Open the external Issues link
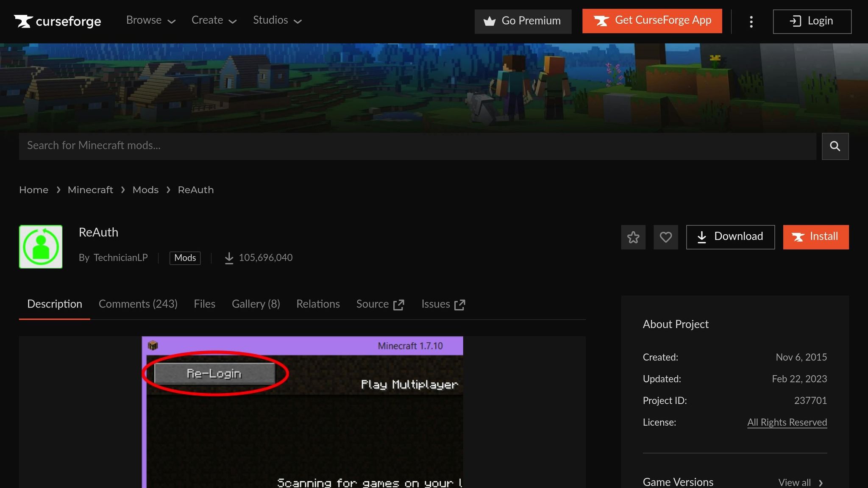 pos(443,304)
